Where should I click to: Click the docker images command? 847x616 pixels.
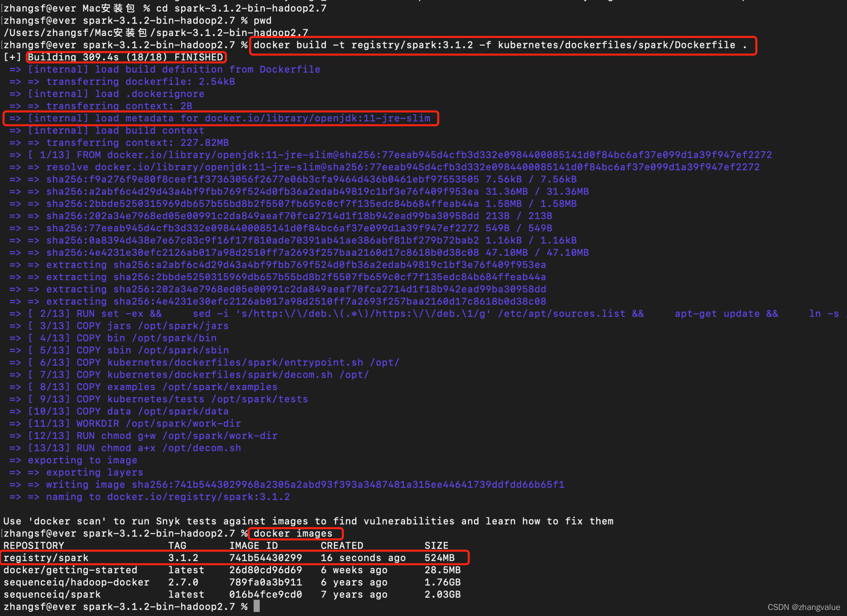pos(293,533)
